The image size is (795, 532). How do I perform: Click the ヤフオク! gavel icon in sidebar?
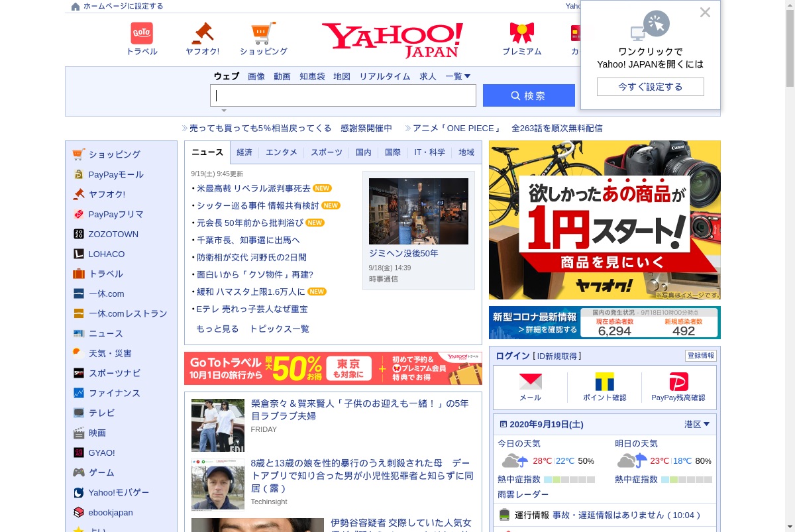79,194
